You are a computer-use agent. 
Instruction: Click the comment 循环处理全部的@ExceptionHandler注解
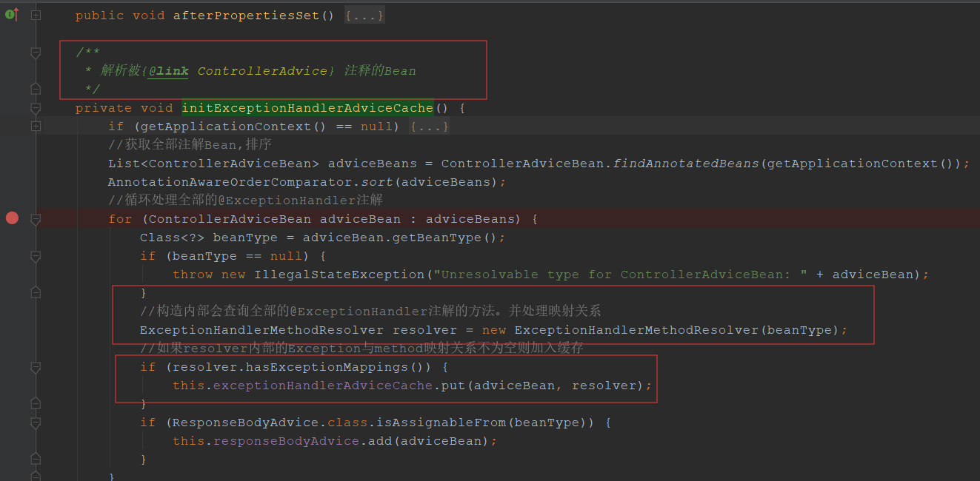[x=245, y=201]
